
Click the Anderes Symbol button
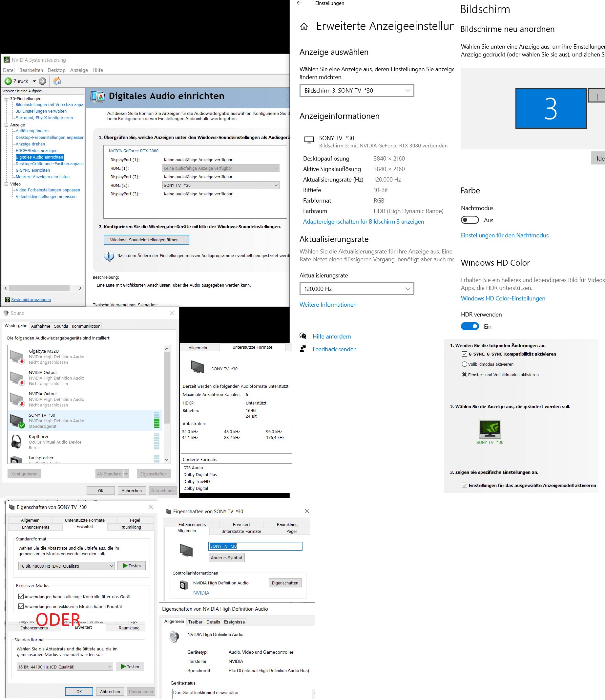[226, 558]
